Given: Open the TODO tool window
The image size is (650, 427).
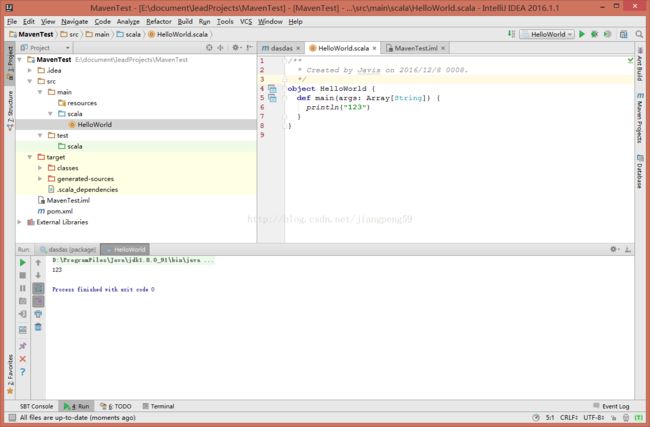Looking at the screenshot, I should click(x=116, y=406).
